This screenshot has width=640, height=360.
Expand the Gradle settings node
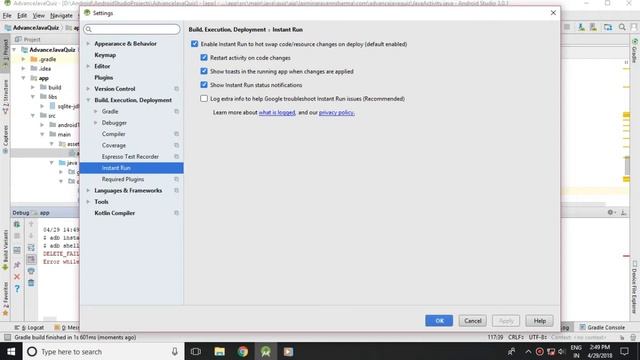tap(96, 111)
